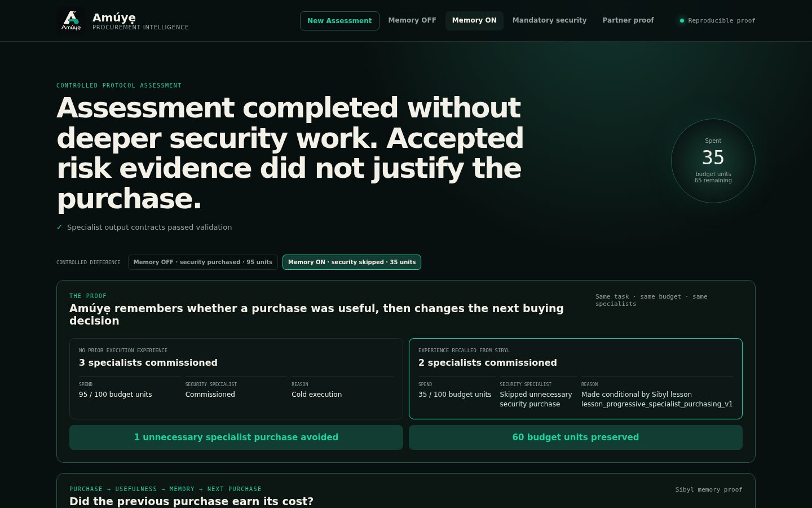Click the Reproducible proof label
This screenshot has height=508, width=812.
(722, 20)
